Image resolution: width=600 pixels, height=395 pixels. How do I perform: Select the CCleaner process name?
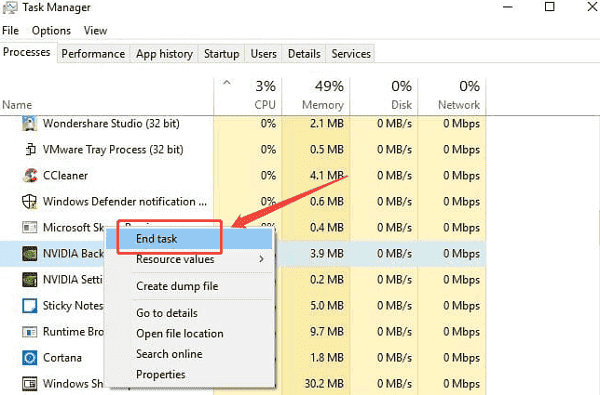[x=65, y=175]
